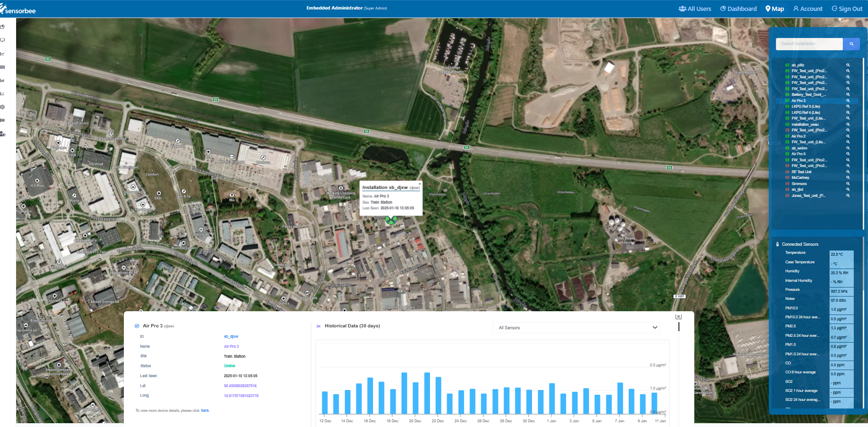
Task: Toggle the red status box for RF Test Unit
Action: point(787,172)
